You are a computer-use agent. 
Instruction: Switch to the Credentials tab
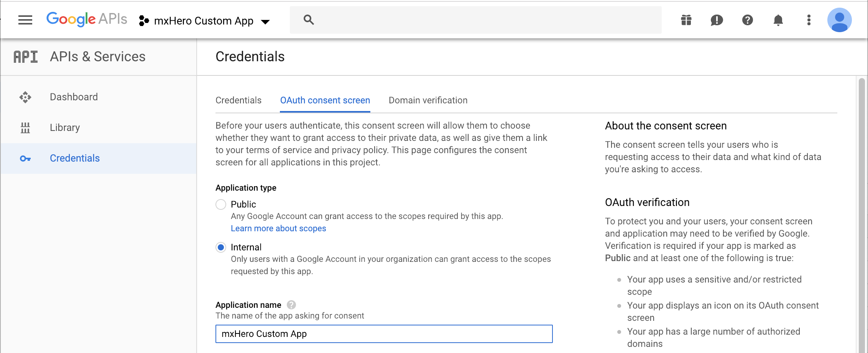click(238, 100)
